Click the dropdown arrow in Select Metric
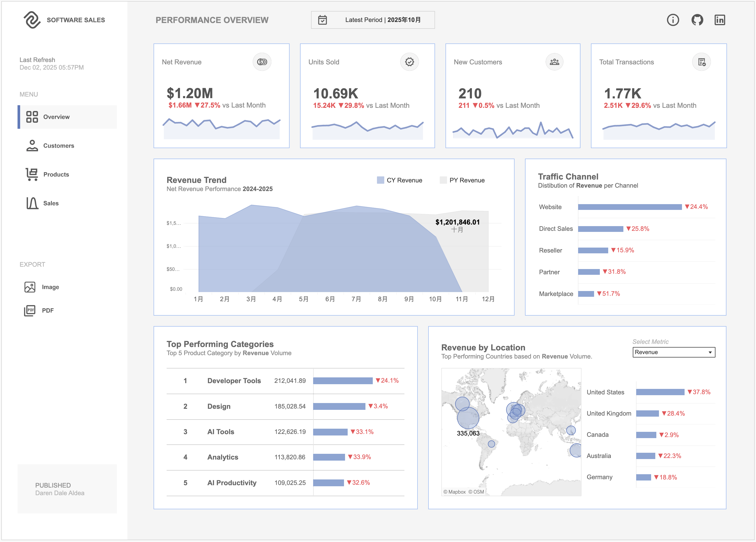The width and height of the screenshot is (756, 542). (x=710, y=353)
